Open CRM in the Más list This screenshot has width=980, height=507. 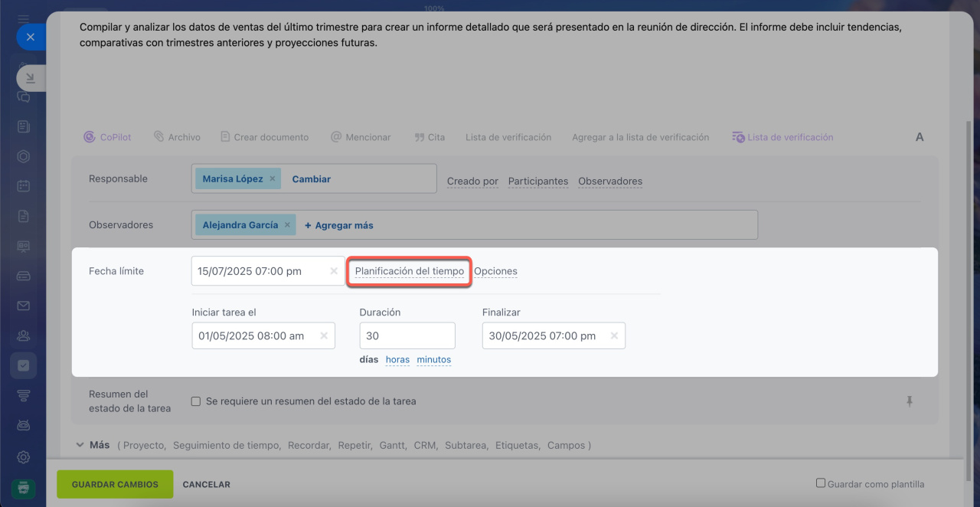(x=426, y=445)
